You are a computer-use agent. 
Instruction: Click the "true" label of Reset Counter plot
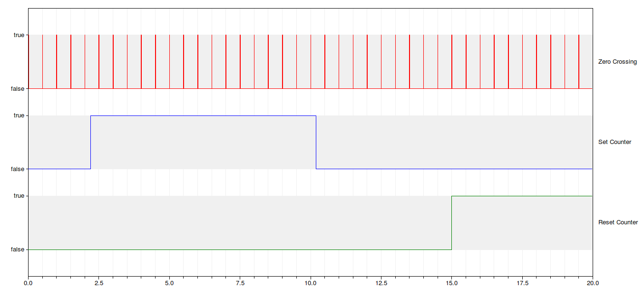point(19,196)
